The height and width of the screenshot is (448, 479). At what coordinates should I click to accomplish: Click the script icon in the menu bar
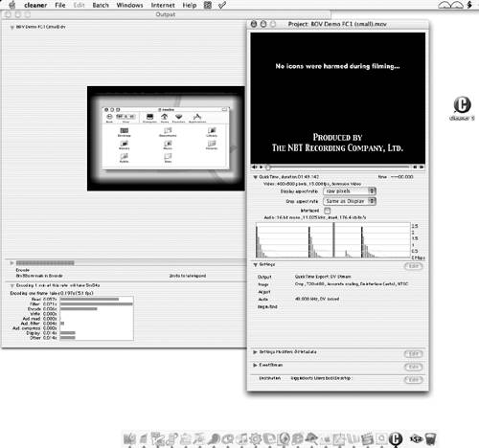208,5
